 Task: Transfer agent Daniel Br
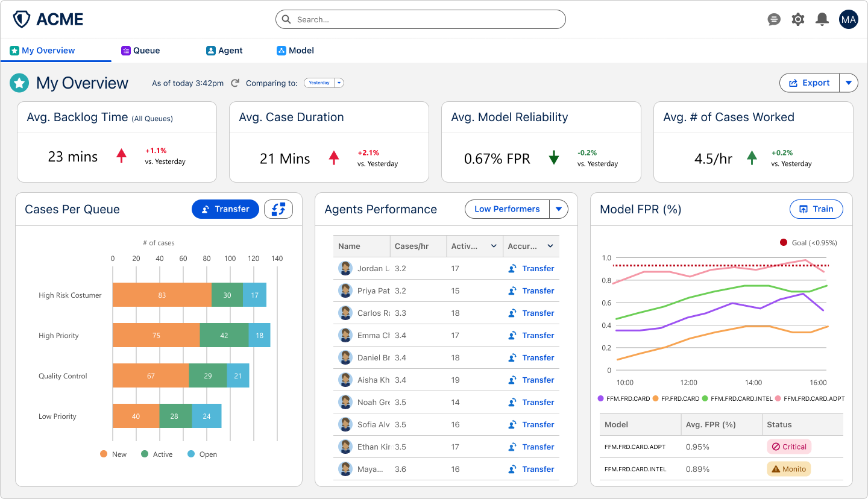[531, 358]
